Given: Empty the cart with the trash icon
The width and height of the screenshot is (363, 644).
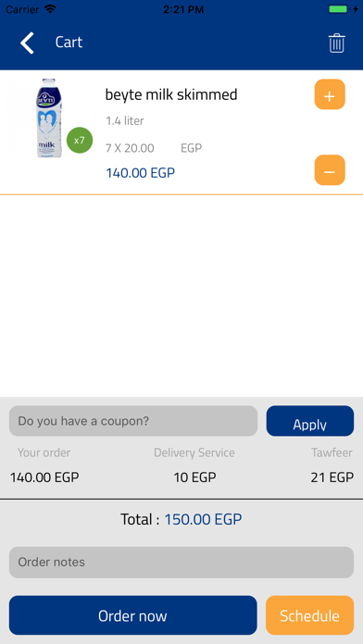Looking at the screenshot, I should pos(336,43).
